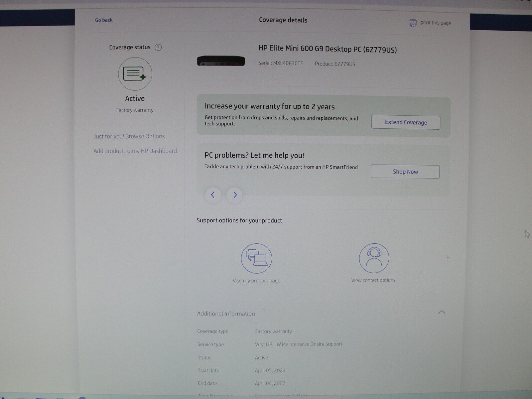The height and width of the screenshot is (399, 532).
Task: Open the Coverage status help question mark
Action: pos(158,47)
